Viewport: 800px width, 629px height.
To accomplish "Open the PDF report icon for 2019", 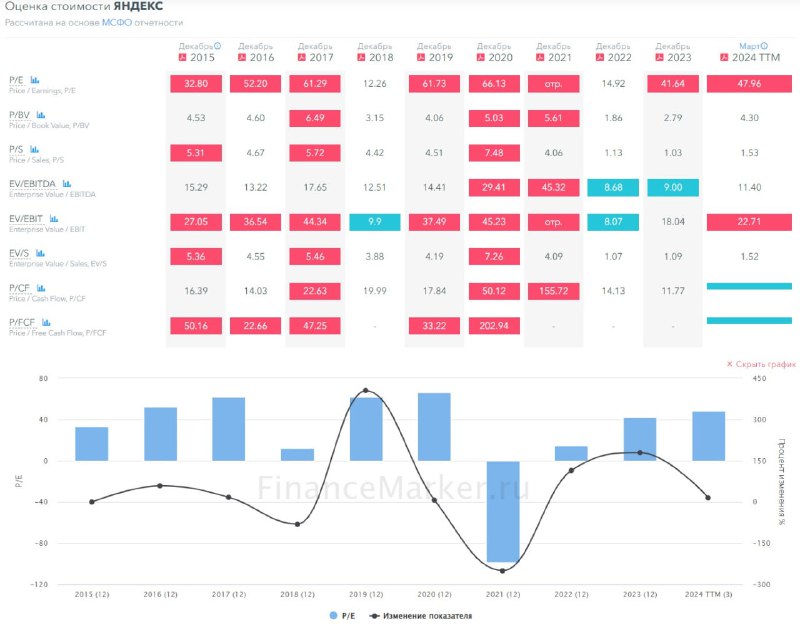I will [x=421, y=57].
